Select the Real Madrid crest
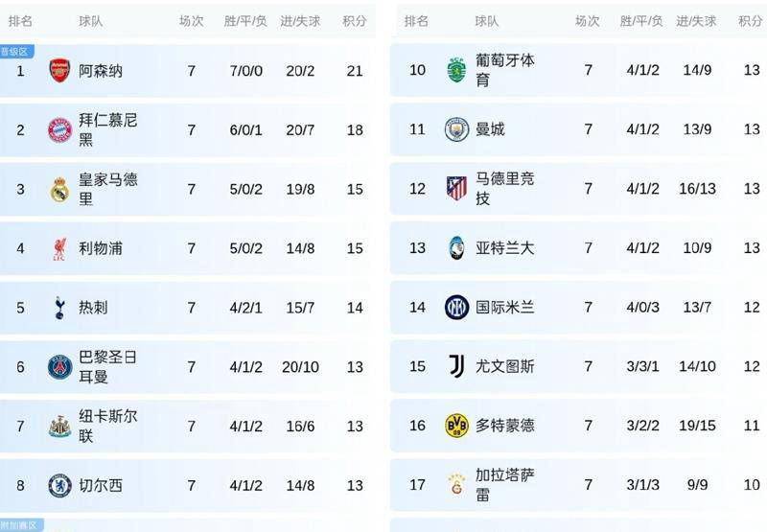 (59, 189)
